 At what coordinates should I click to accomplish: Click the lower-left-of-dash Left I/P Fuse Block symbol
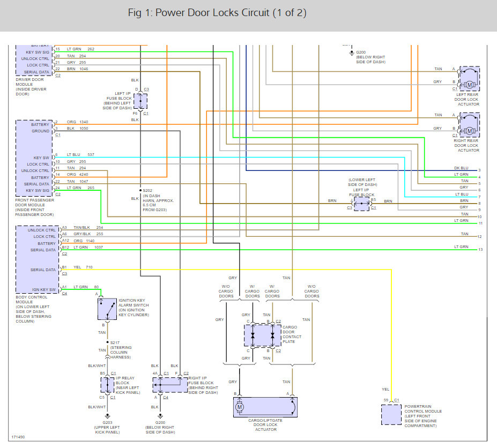(x=362, y=204)
